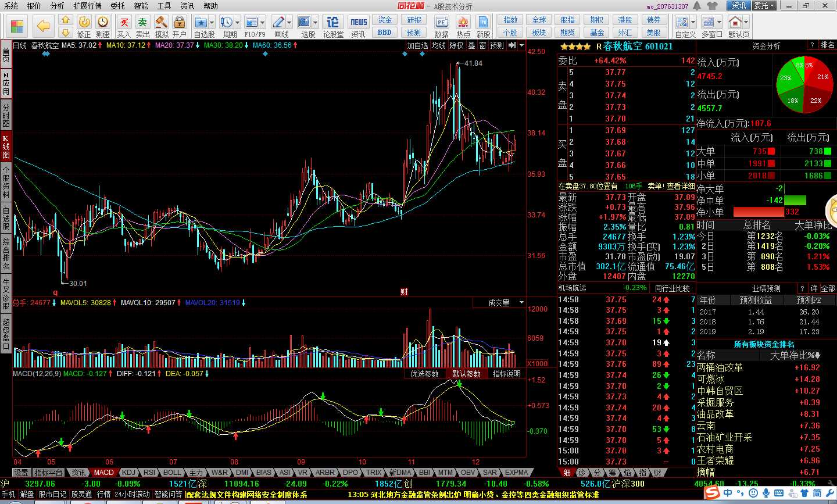The height and width of the screenshot is (504, 837).
Task: Expand the 周期 dropdown arrow
Action: (237, 23)
